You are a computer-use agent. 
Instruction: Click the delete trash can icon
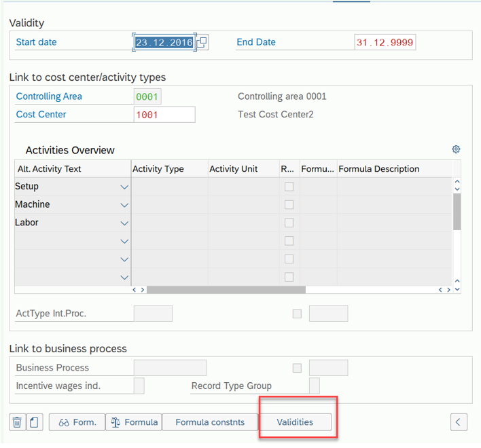(17, 422)
